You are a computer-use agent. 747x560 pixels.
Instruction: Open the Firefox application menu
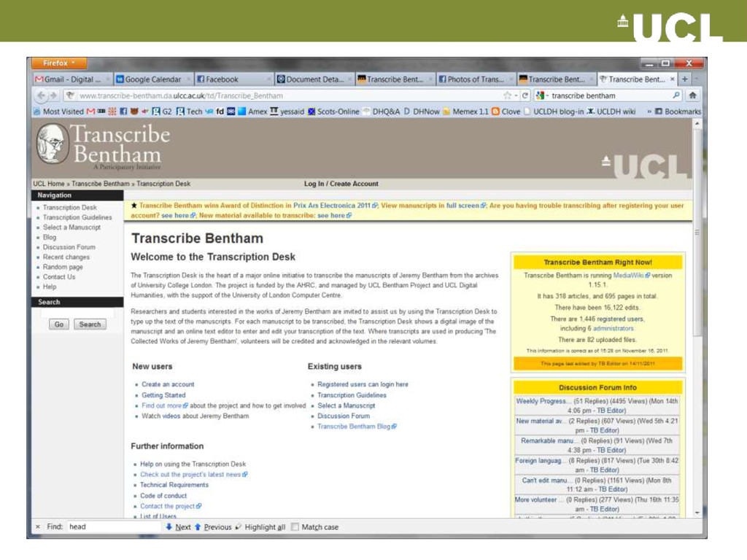59,63
